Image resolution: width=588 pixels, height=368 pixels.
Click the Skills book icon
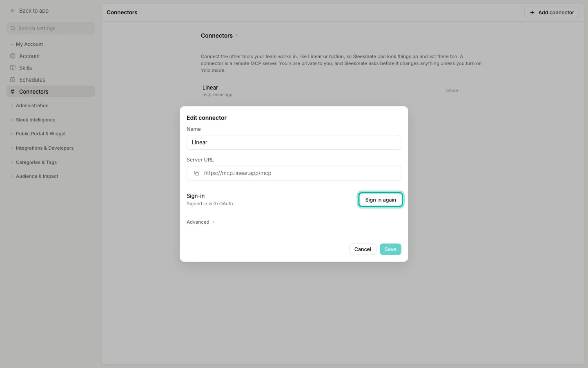(x=13, y=68)
